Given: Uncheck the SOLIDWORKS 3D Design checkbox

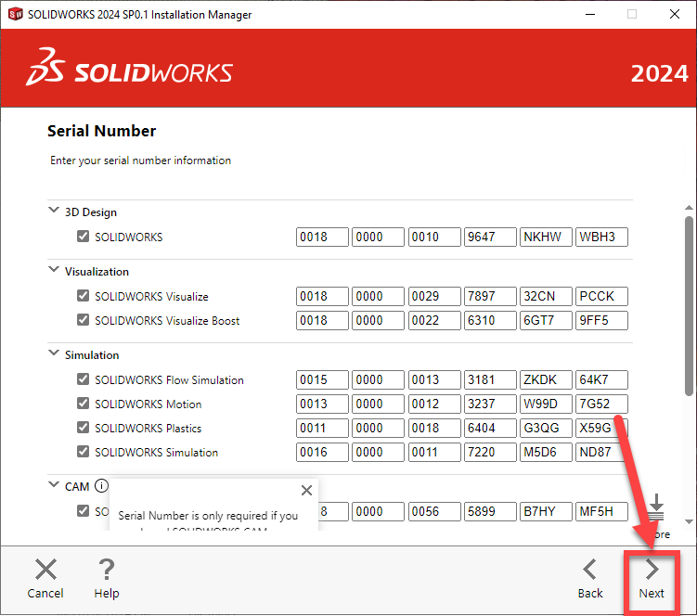Looking at the screenshot, I should click(x=83, y=236).
